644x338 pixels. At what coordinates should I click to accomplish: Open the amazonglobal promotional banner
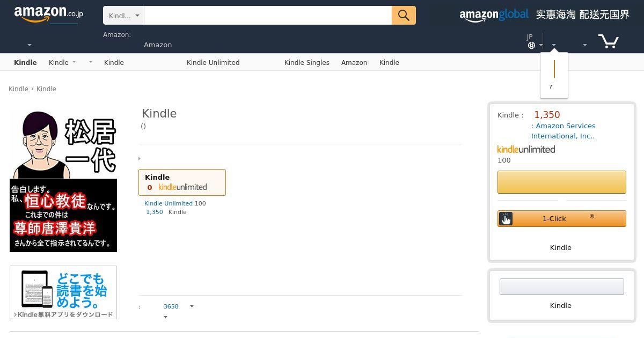pos(544,15)
